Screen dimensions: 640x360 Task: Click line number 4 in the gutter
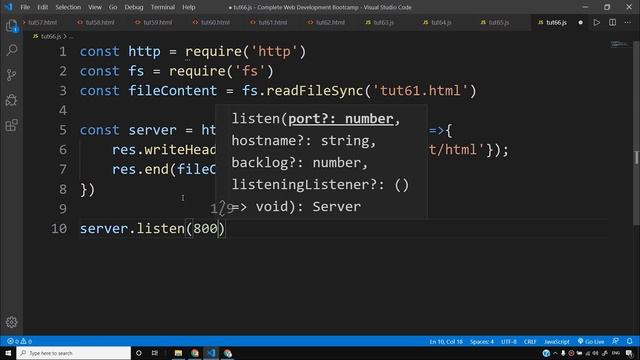click(62, 110)
